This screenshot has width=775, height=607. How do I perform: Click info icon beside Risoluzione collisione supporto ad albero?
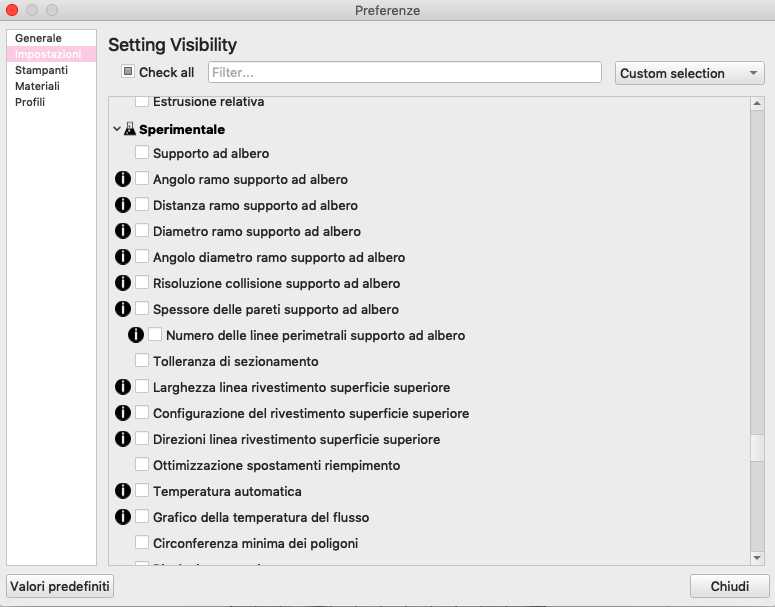tap(123, 283)
